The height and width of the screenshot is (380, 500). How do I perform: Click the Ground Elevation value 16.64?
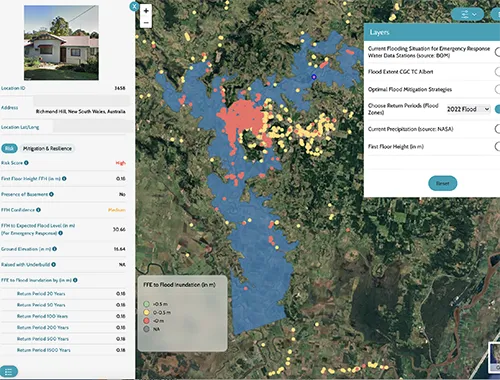pyautogui.click(x=119, y=249)
